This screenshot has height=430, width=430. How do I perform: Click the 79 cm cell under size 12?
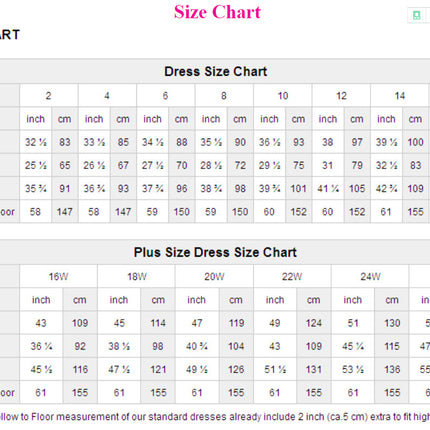pos(357,165)
